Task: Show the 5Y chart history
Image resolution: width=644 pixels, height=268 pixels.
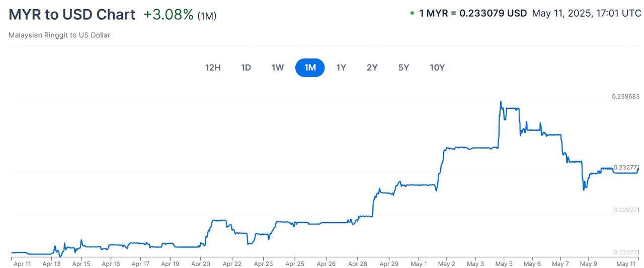Action: (404, 68)
